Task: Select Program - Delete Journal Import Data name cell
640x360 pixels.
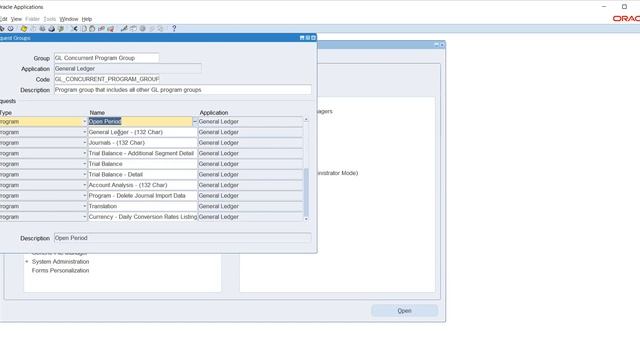Action: (142, 196)
